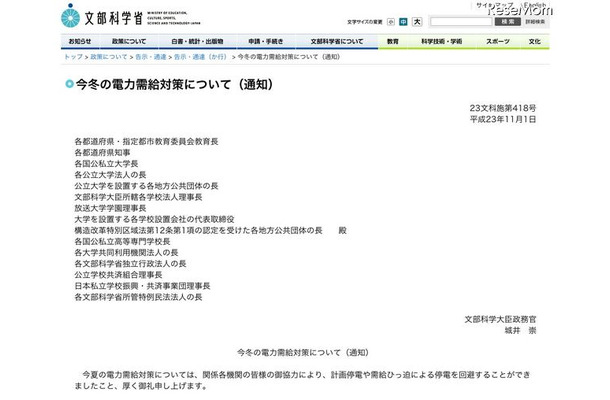The image size is (610, 400).
Task: Select line 各大学共同利用機関法人の長
Action: (126, 253)
